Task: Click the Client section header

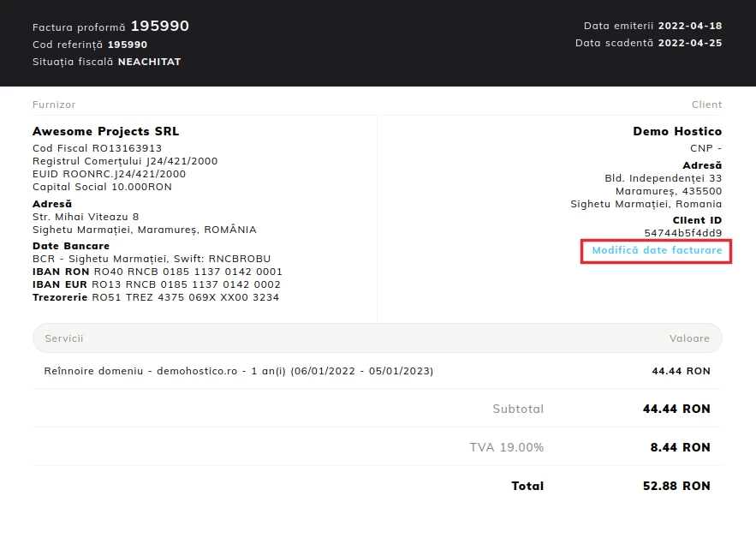Action: [x=706, y=104]
